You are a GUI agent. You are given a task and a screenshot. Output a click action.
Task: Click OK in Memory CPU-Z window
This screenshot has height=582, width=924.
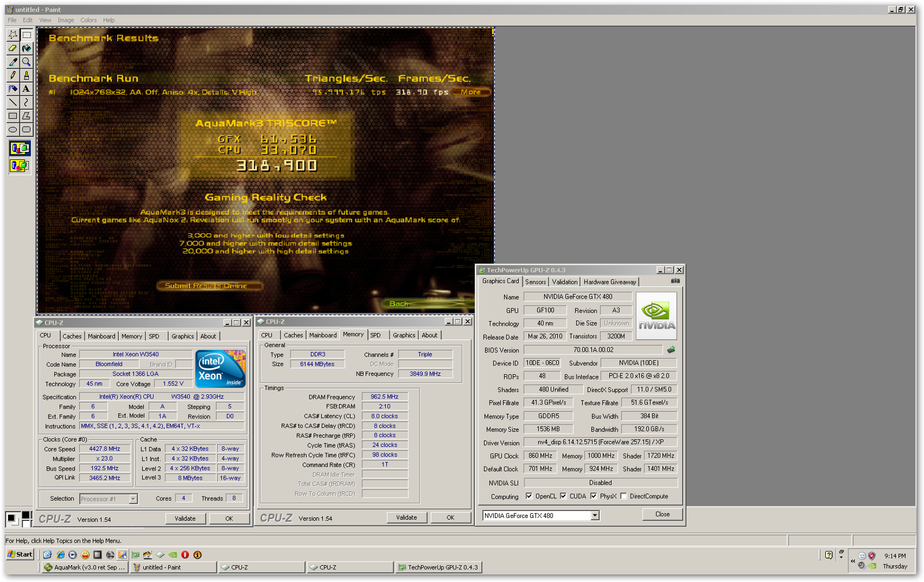[450, 517]
